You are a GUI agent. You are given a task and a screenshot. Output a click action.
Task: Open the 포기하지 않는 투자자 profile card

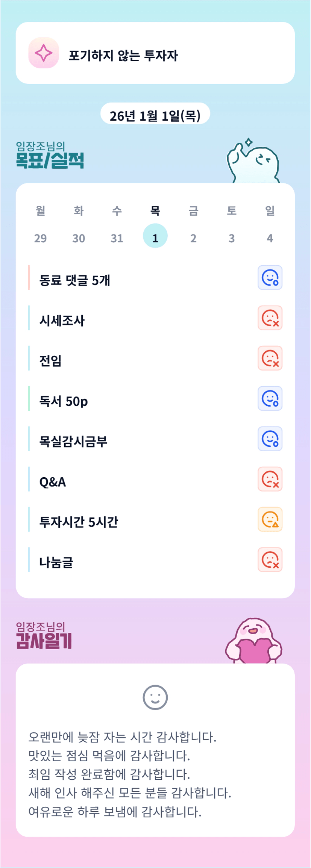click(155, 53)
